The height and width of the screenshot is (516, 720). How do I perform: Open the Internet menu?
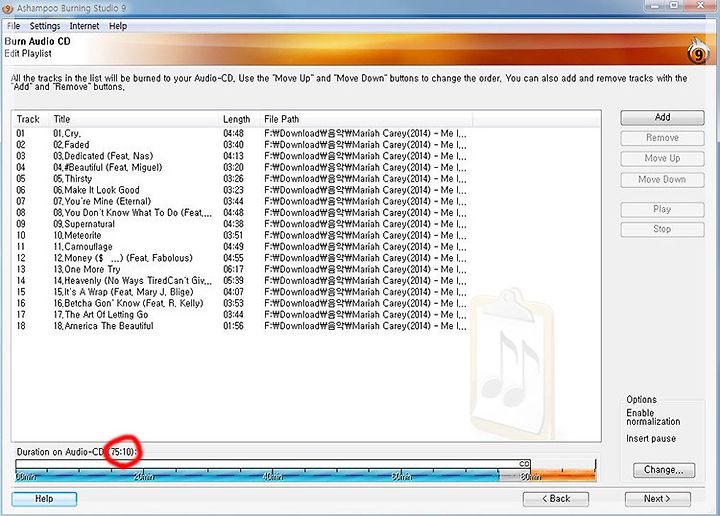coord(84,26)
